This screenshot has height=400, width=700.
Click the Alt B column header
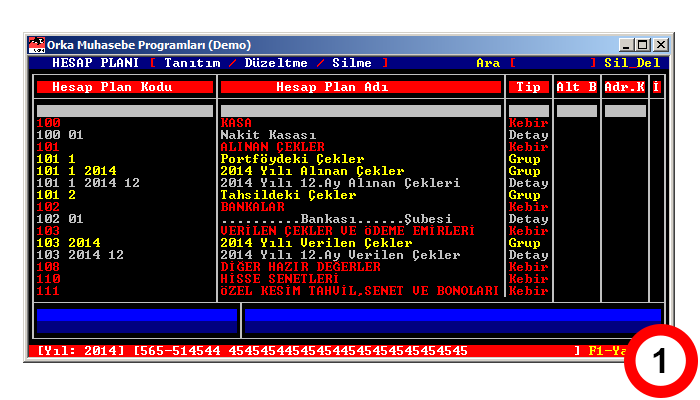pyautogui.click(x=577, y=87)
